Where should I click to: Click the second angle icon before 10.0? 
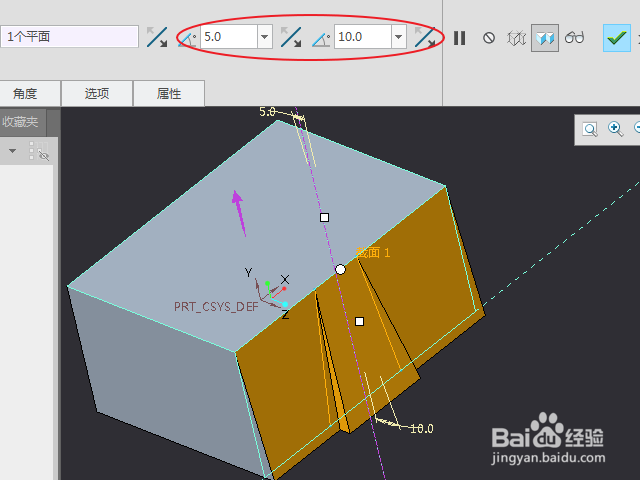pyautogui.click(x=321, y=39)
